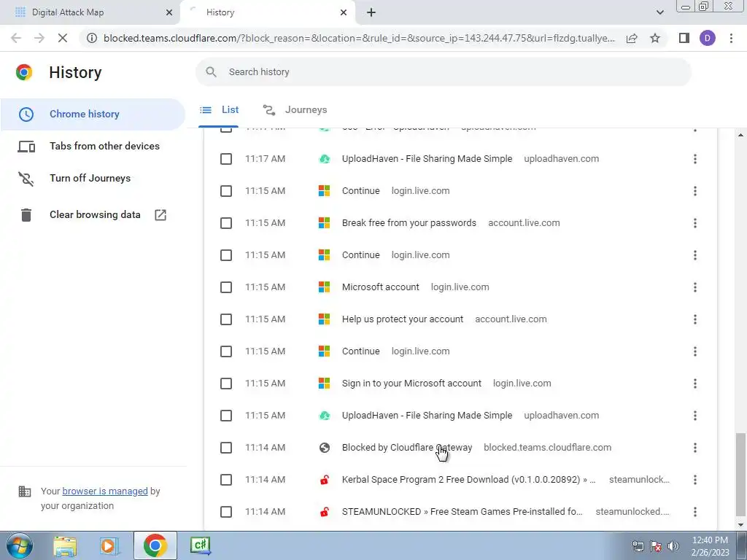
Task: Select Chrome history in sidebar
Action: click(x=93, y=114)
